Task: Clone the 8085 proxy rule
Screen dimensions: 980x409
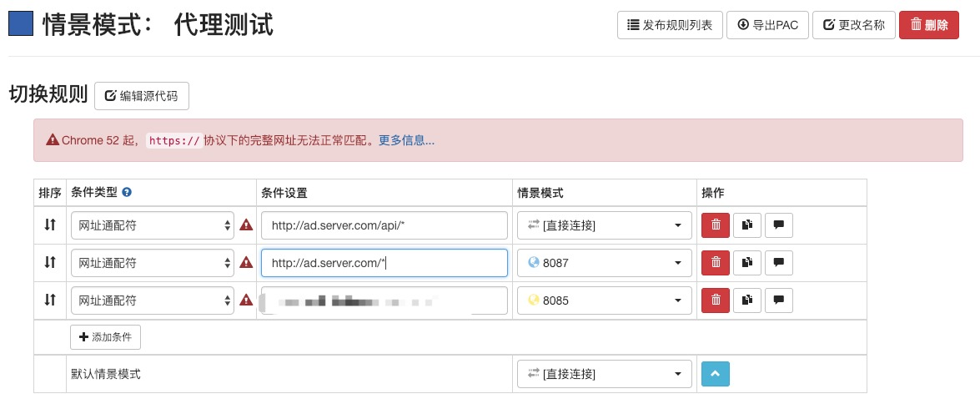Action: coord(746,300)
